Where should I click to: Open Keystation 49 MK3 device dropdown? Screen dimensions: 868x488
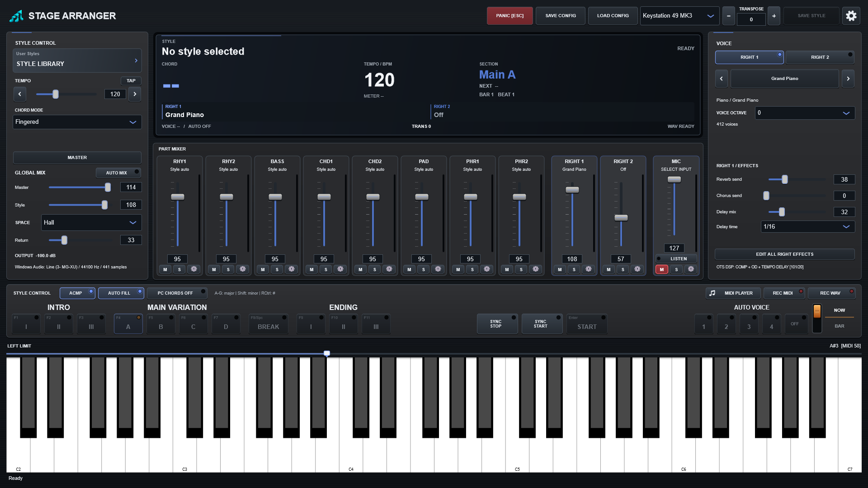pos(679,16)
